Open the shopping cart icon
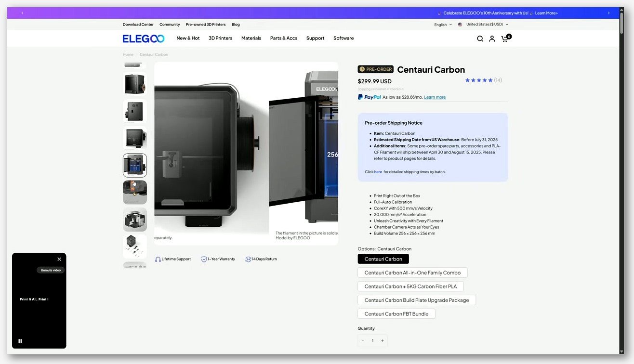The width and height of the screenshot is (634, 364). point(505,38)
